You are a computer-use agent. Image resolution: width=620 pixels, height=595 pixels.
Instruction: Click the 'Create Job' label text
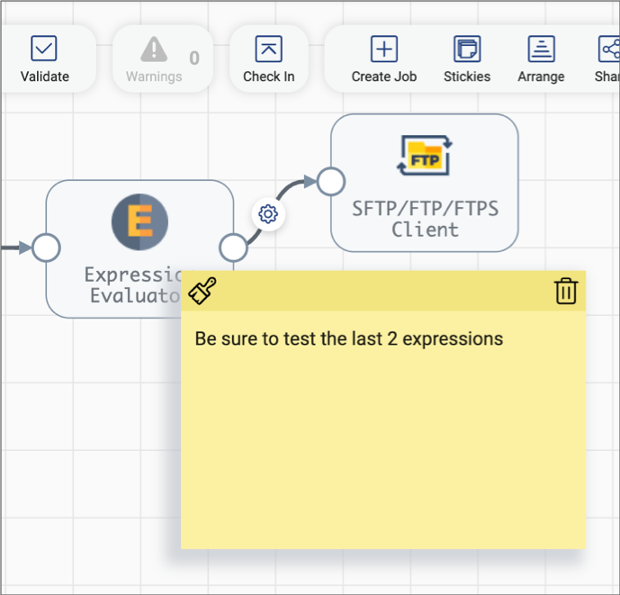pyautogui.click(x=384, y=76)
